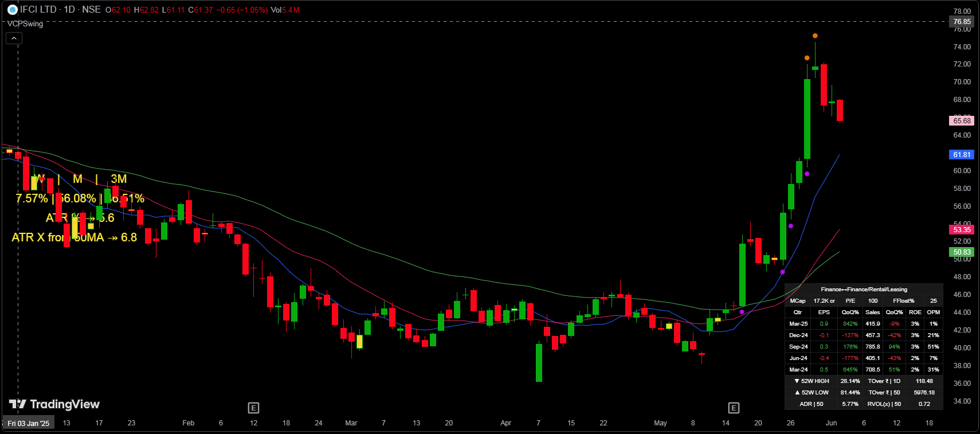Click the pink 65.68 price label
980x434 pixels.
(962, 120)
